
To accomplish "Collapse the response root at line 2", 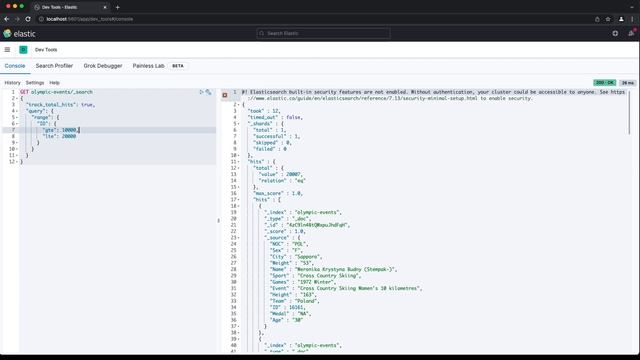I will pyautogui.click(x=239, y=105).
